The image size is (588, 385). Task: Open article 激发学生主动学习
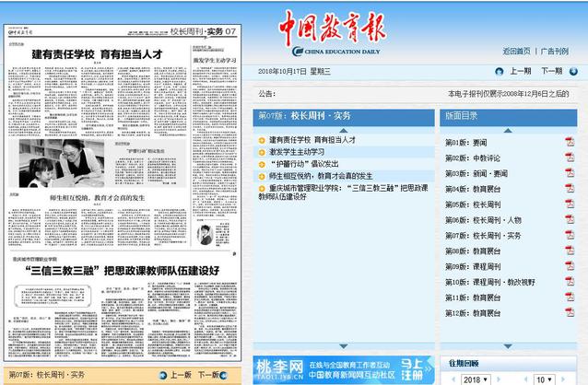[297, 152]
